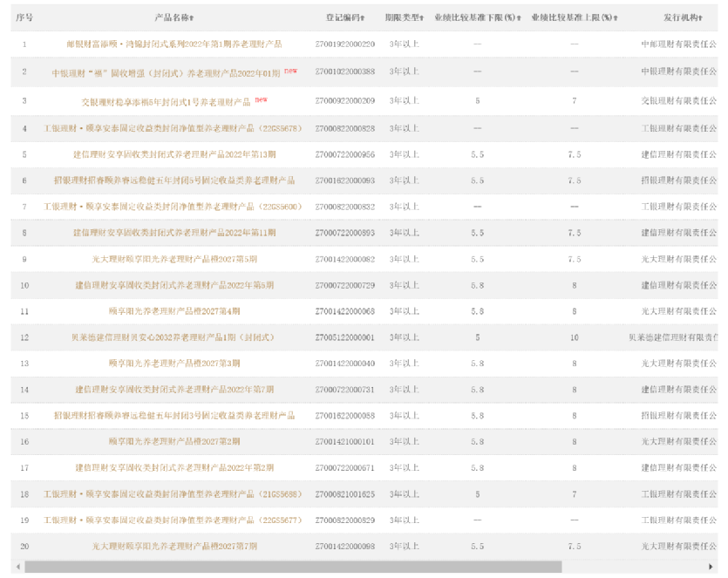The width and height of the screenshot is (728, 578).
Task: Click upper limit 7.5 in row 9
Action: (x=575, y=259)
